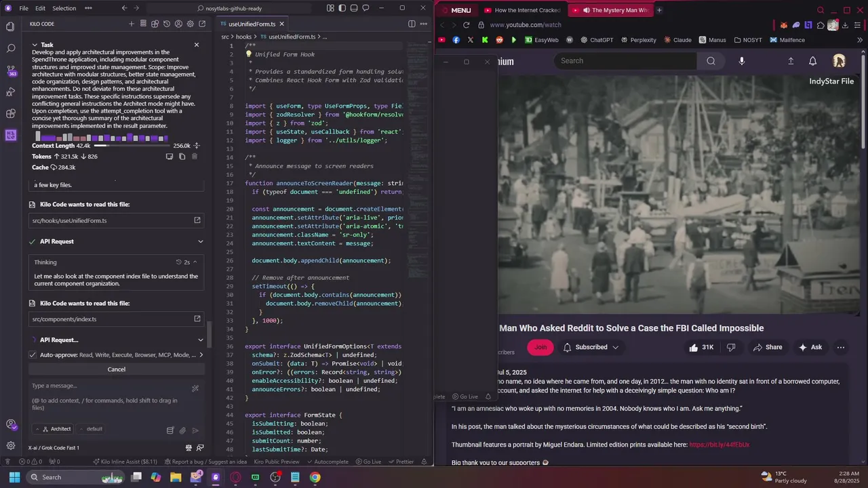868x488 pixels.
Task: Expand the in-progress API Request... chevron
Action: [x=200, y=340]
